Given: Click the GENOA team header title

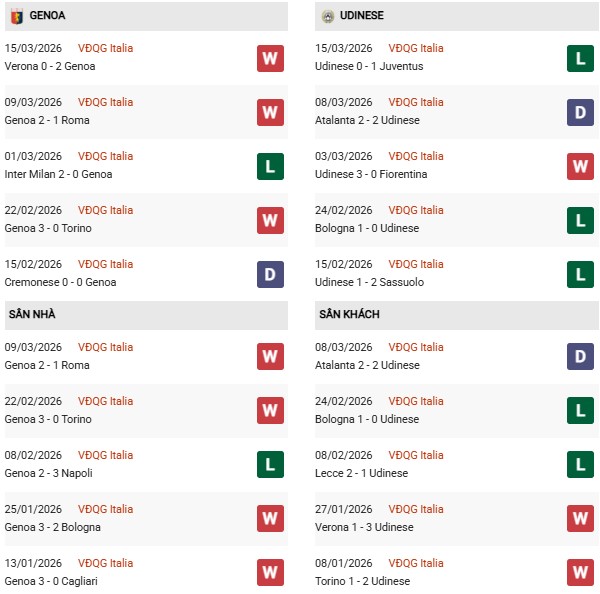Looking at the screenshot, I should (47, 16).
